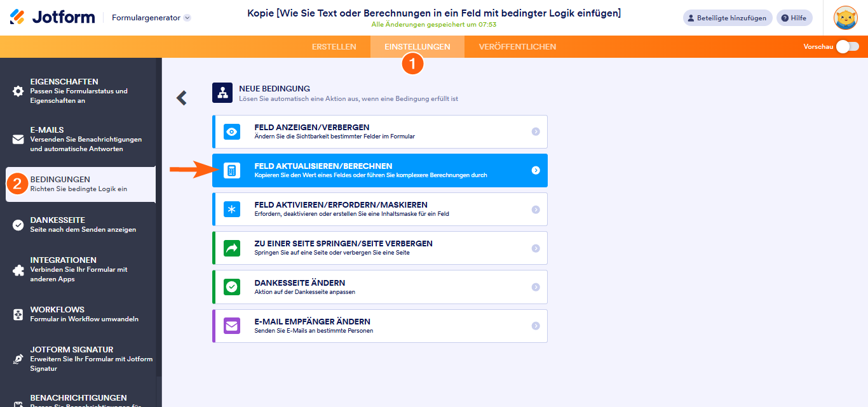Click the eye icon for Feld anzeigen/verbergen
Screen dimensions: 868x407
232,132
